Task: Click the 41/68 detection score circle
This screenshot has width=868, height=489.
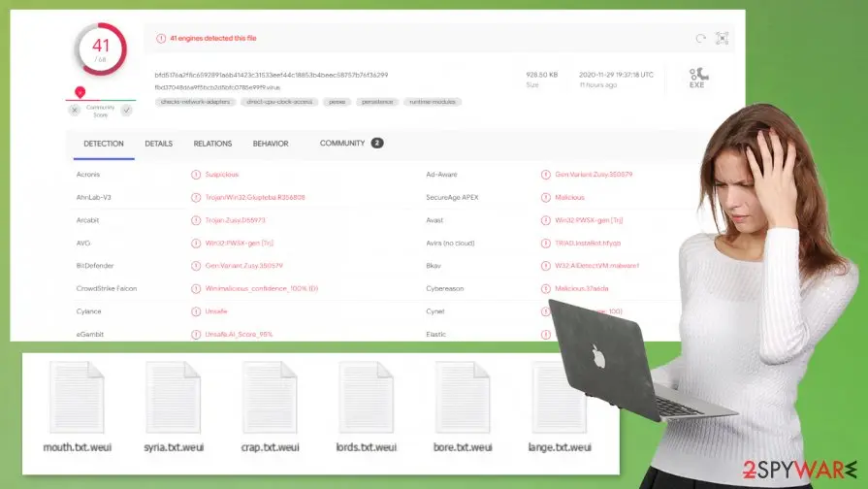Action: pyautogui.click(x=101, y=49)
